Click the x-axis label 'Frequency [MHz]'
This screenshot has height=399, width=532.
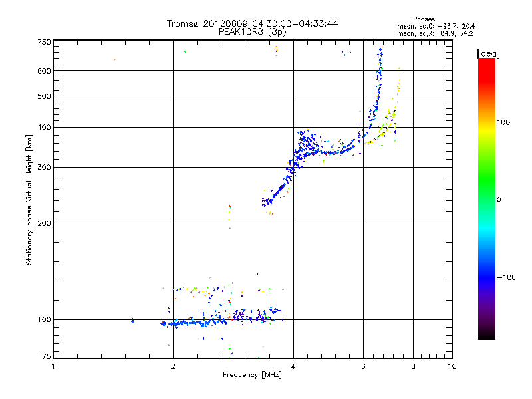tap(252, 375)
